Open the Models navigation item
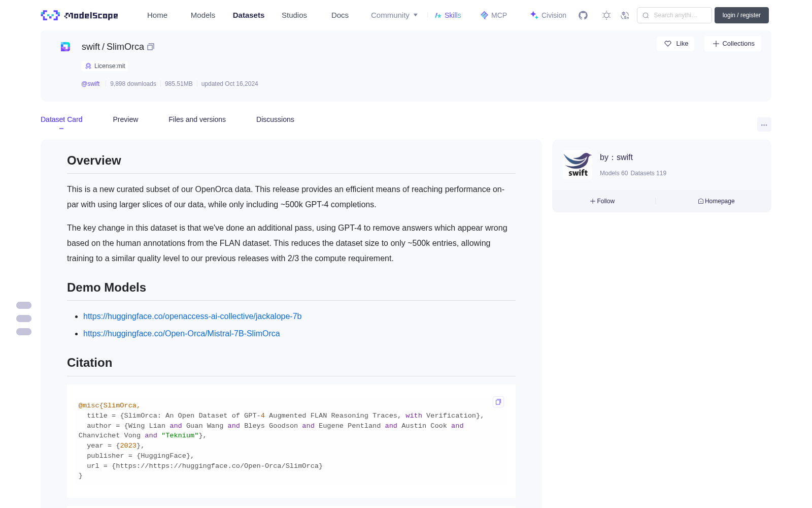The image size is (812, 508). coord(203,15)
